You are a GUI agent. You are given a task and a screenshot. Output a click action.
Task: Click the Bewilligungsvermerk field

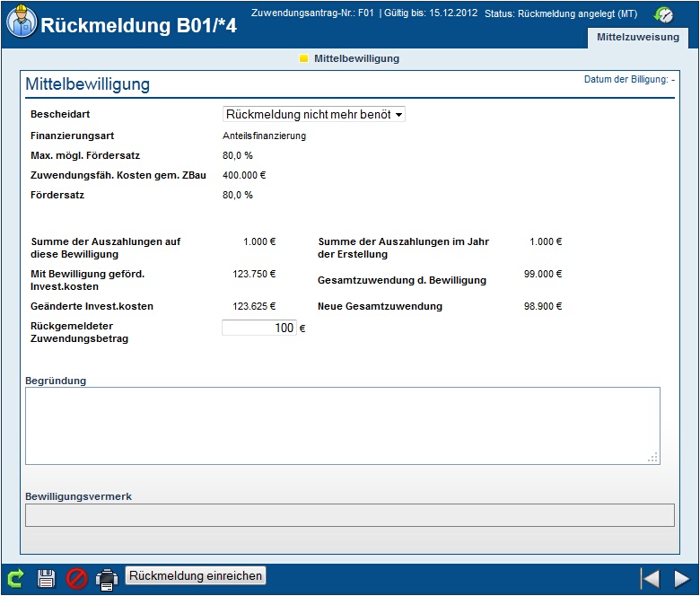[350, 515]
